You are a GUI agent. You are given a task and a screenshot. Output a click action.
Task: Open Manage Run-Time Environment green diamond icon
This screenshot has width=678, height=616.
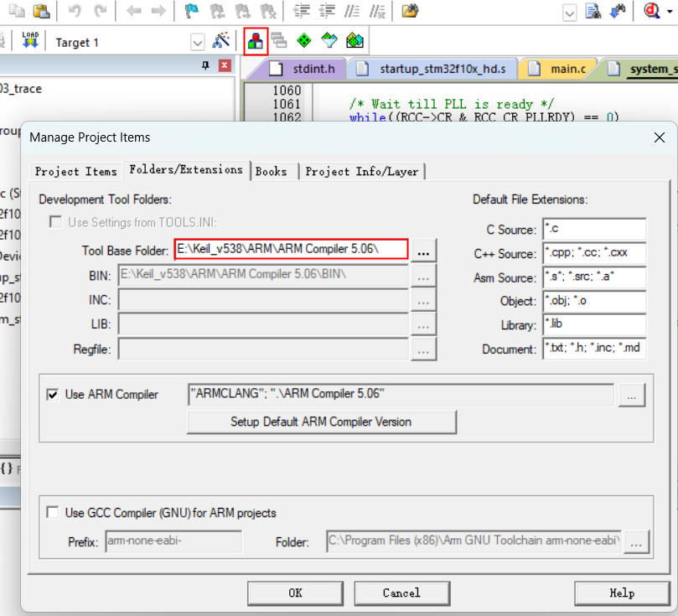(x=304, y=41)
